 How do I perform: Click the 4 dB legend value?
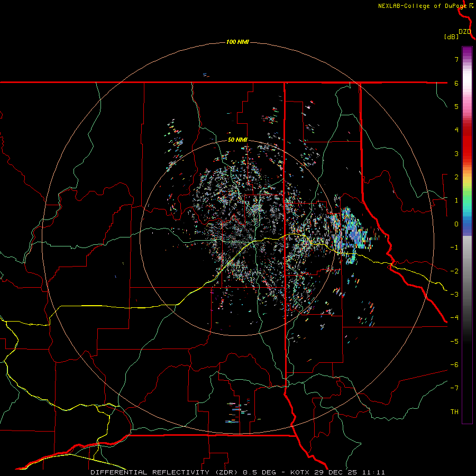pos(456,130)
